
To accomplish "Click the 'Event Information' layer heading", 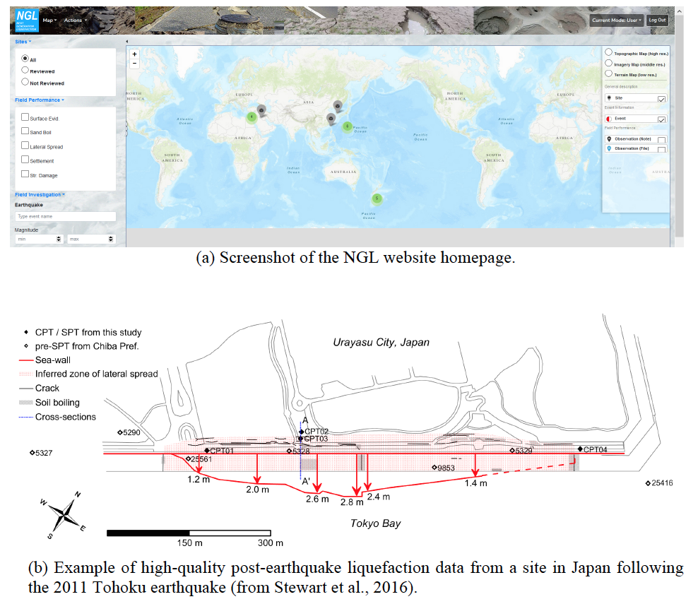I will pyautogui.click(x=619, y=107).
